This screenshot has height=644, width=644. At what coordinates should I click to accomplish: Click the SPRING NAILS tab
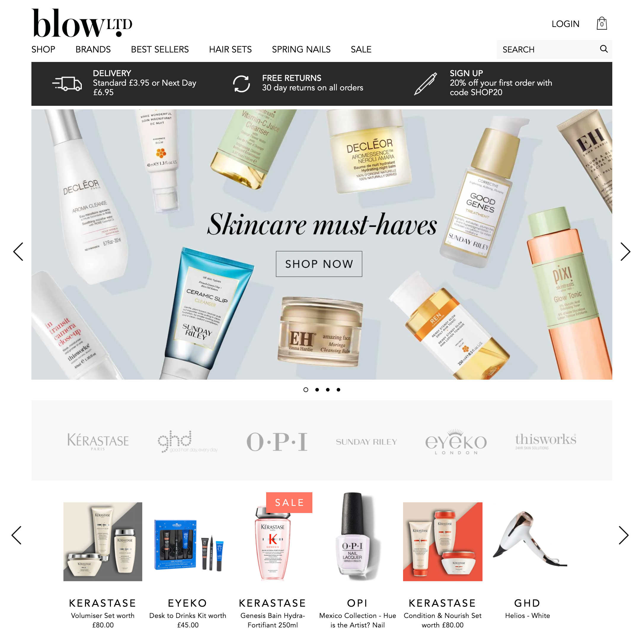pyautogui.click(x=301, y=49)
